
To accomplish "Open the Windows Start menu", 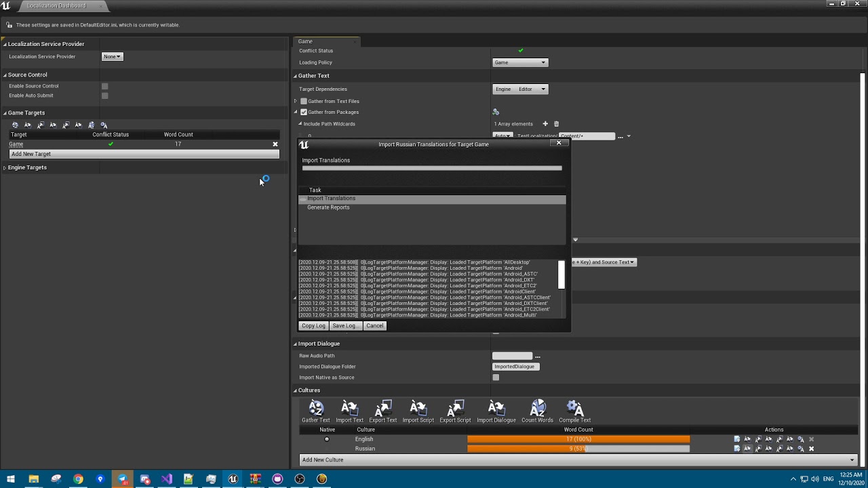I will click(x=9, y=479).
